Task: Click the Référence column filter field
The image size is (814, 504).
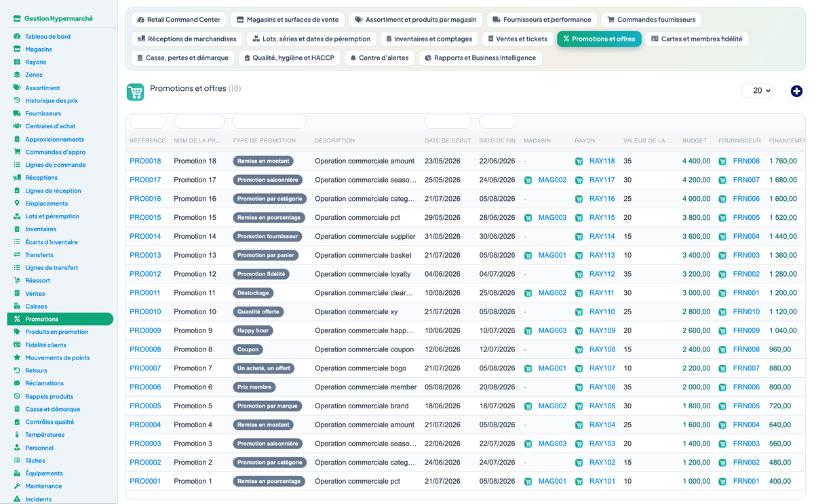Action: (x=147, y=122)
